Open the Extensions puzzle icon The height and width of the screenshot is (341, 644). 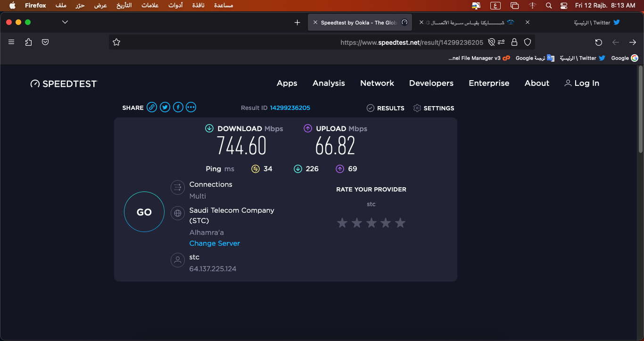pos(28,42)
